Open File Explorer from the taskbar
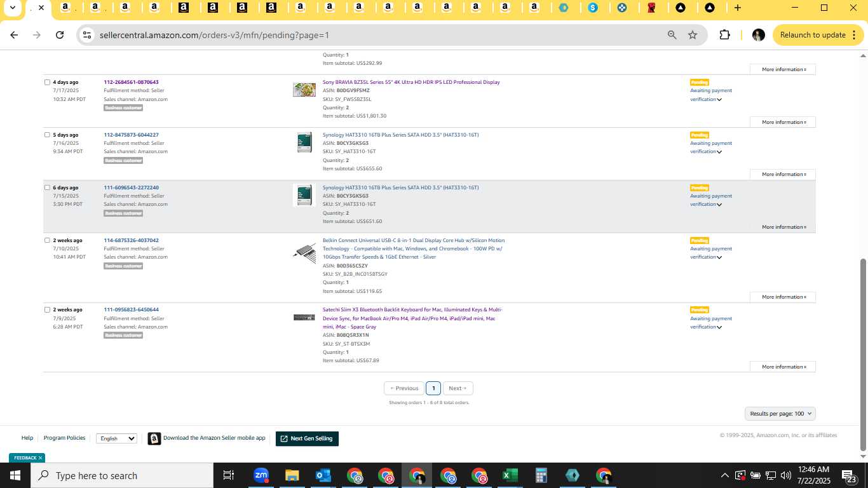Viewport: 868px width, 488px height. [292, 475]
